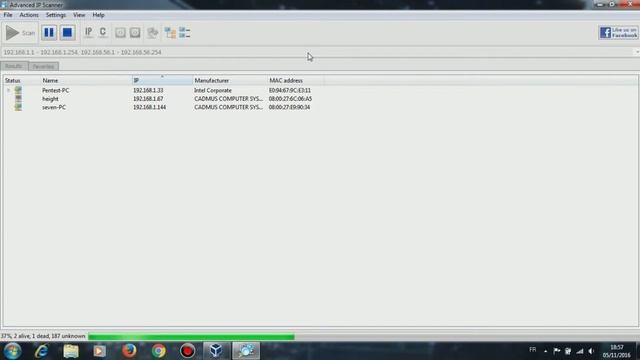Launch Firefox from the taskbar
The image size is (640, 360).
click(x=129, y=351)
